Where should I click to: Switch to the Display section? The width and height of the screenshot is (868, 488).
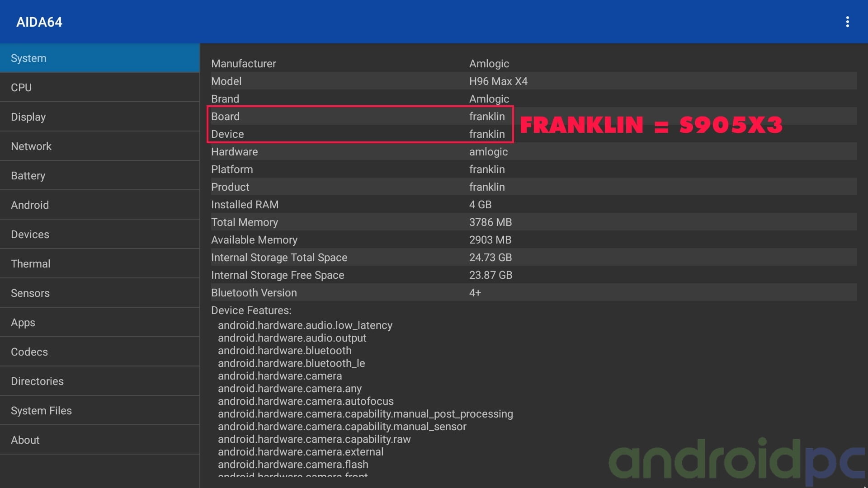99,117
